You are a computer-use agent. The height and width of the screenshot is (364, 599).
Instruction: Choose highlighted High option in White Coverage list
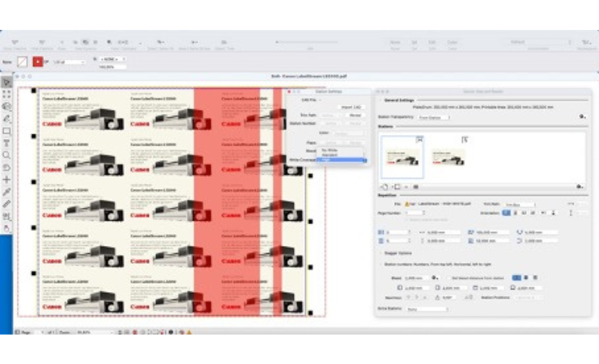[342, 160]
